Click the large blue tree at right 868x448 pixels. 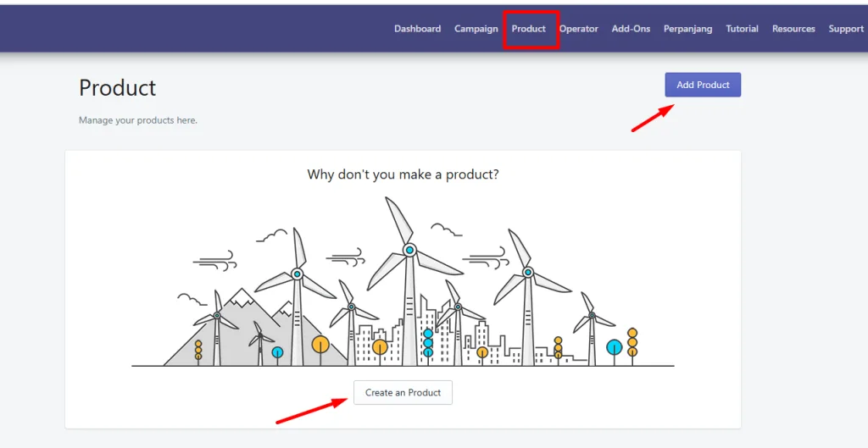pyautogui.click(x=614, y=347)
